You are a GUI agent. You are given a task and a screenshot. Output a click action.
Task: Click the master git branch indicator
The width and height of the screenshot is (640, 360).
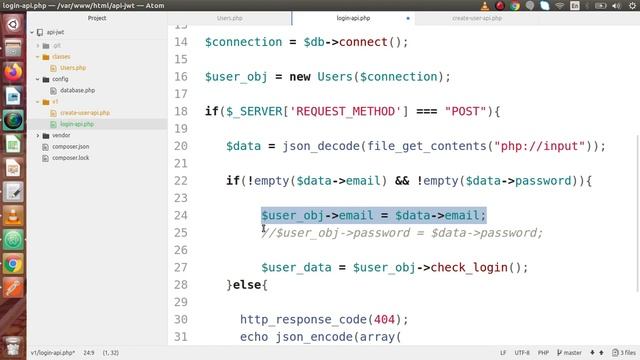coord(569,353)
